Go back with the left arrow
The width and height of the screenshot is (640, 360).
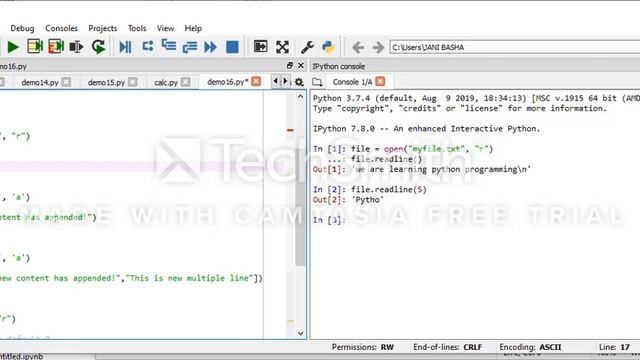pyautogui.click(x=358, y=47)
